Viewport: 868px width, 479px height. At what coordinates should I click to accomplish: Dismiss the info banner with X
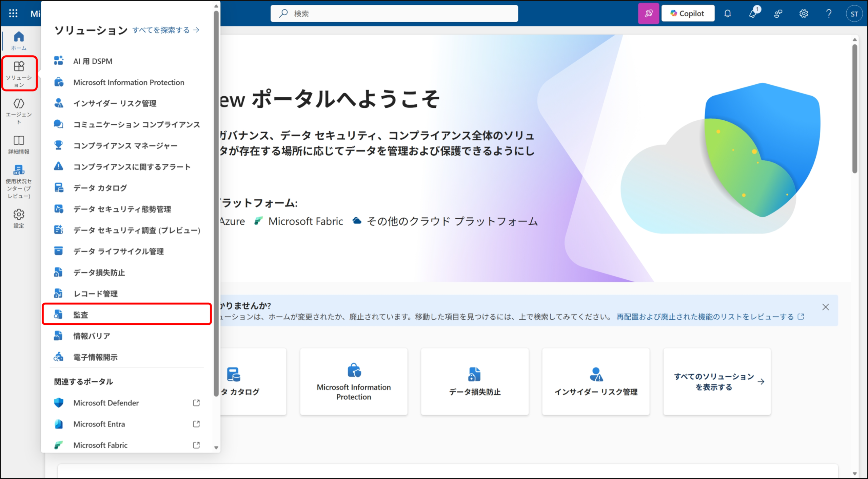coord(826,307)
